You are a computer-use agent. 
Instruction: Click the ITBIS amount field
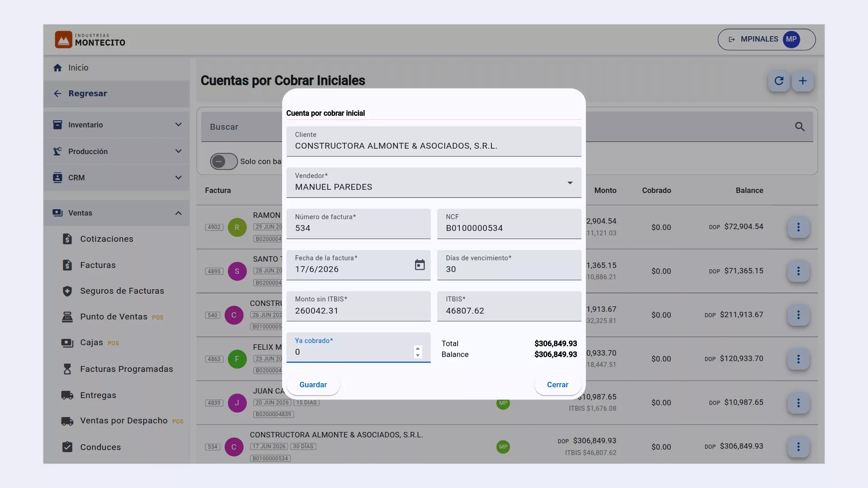(509, 306)
